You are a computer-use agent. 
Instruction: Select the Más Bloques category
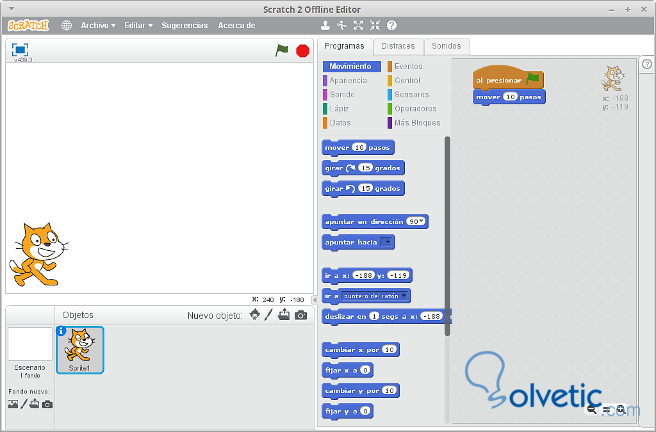(x=414, y=123)
